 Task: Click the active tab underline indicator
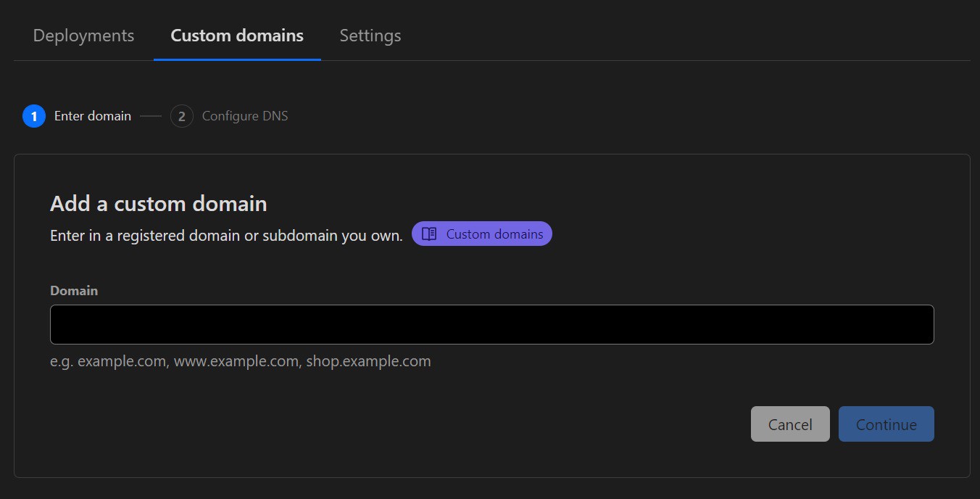click(x=236, y=59)
